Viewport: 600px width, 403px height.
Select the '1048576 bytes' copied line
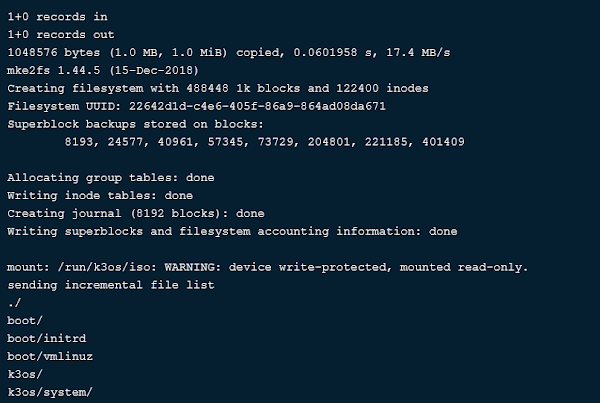(x=229, y=52)
